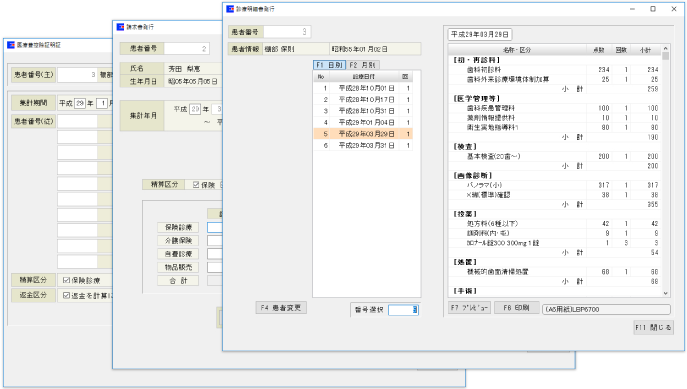Click the detail list scrollbar thumb
This screenshot has width=687, height=389.
(666, 56)
